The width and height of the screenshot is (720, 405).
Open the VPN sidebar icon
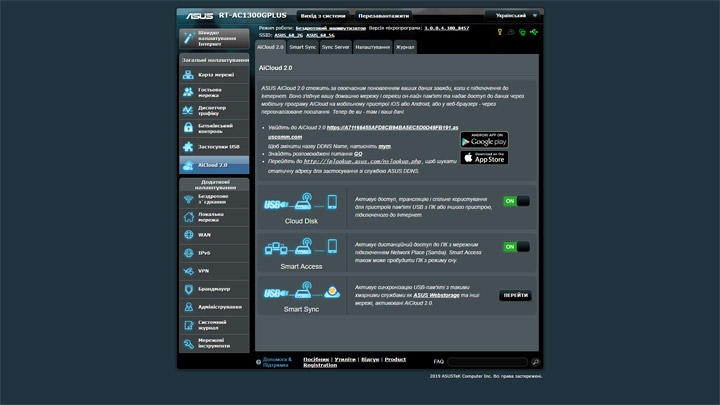tap(188, 271)
